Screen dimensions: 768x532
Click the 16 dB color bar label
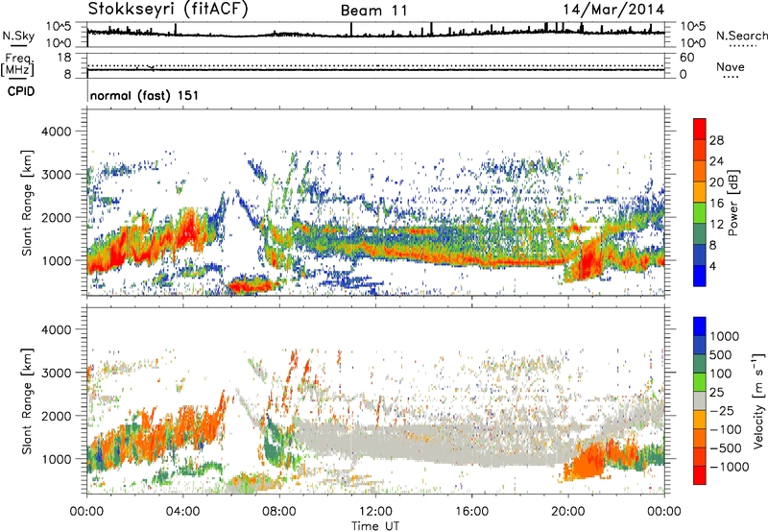(x=716, y=204)
